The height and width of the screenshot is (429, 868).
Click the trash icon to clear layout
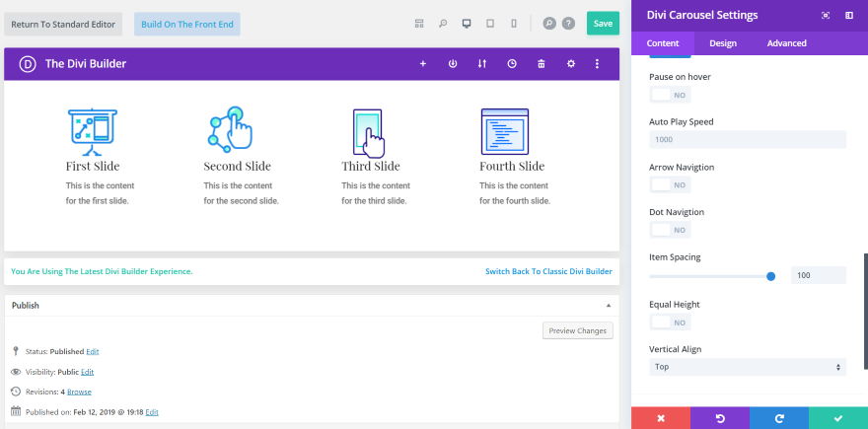(x=542, y=64)
